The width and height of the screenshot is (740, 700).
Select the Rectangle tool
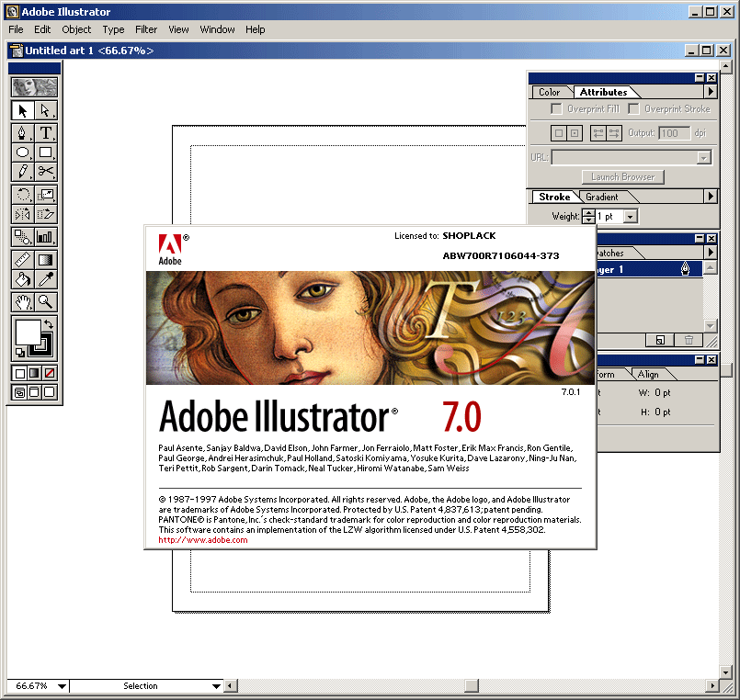click(46, 152)
